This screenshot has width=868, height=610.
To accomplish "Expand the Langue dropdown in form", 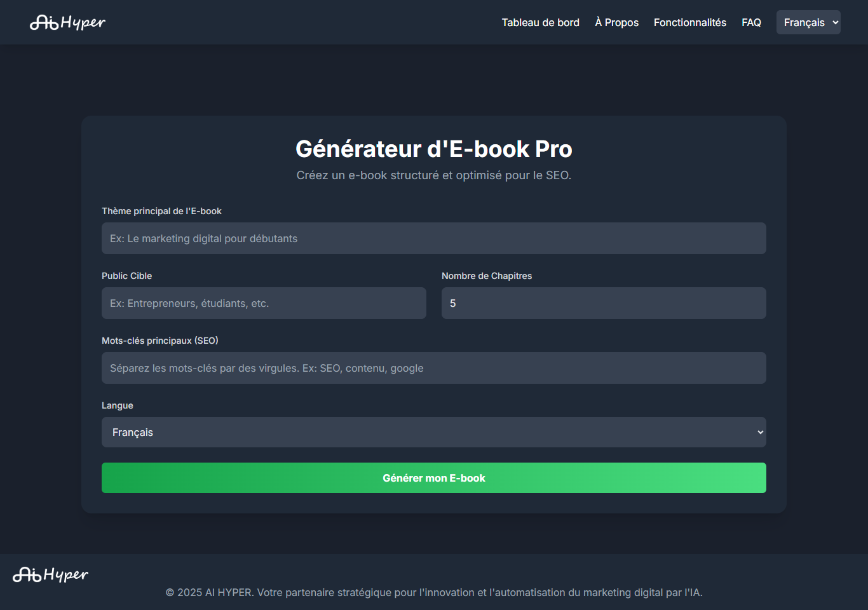I will (434, 432).
